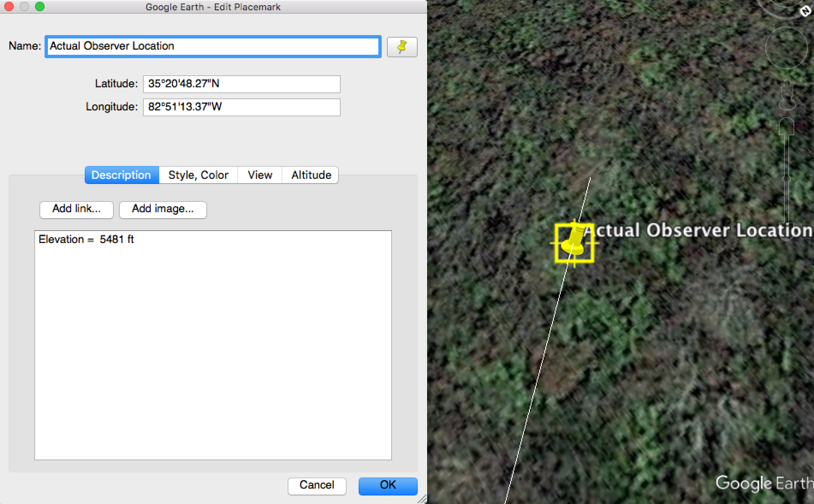The height and width of the screenshot is (504, 814).
Task: Click the Actual Observer Location map label
Action: point(698,231)
